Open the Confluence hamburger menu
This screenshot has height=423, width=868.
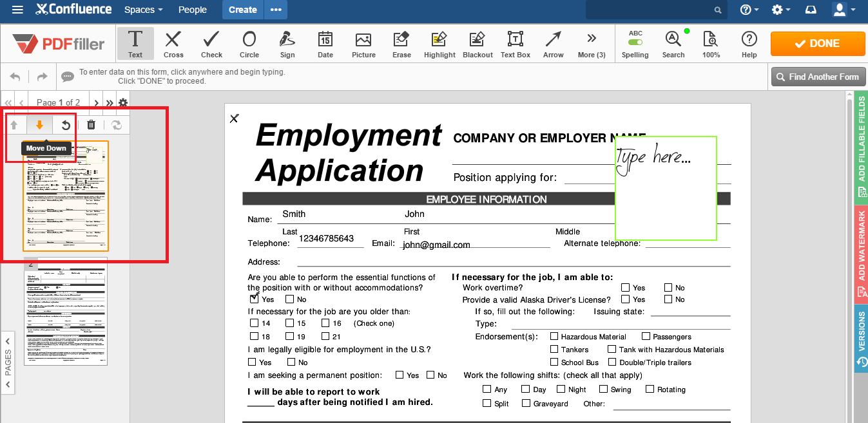click(x=17, y=10)
